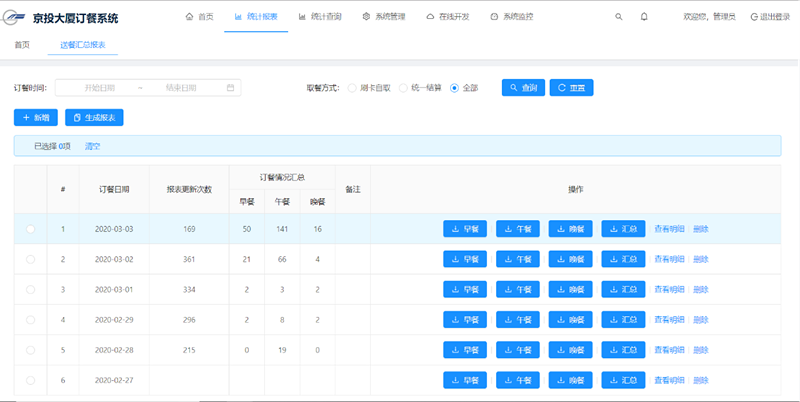The height and width of the screenshot is (402, 800).
Task: Open the 系统监控 navigation menu
Action: coord(512,17)
